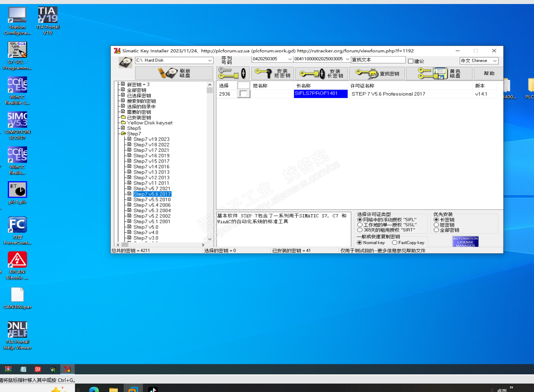Open TikTok from the host taskbar
The image size is (534, 392).
(153, 390)
